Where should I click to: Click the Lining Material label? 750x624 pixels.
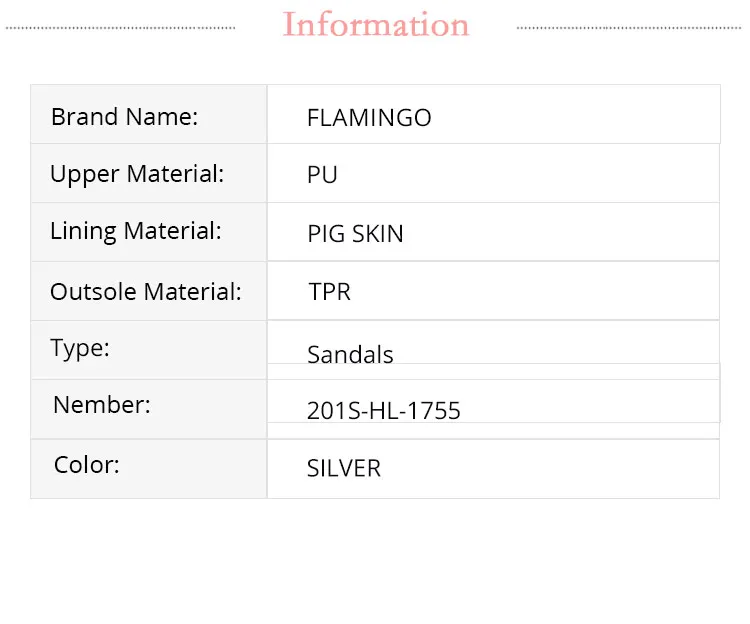[x=136, y=231]
